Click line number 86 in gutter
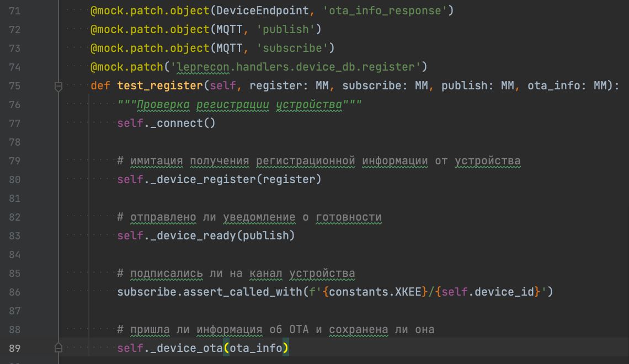This screenshot has width=629, height=364. pos(15,292)
